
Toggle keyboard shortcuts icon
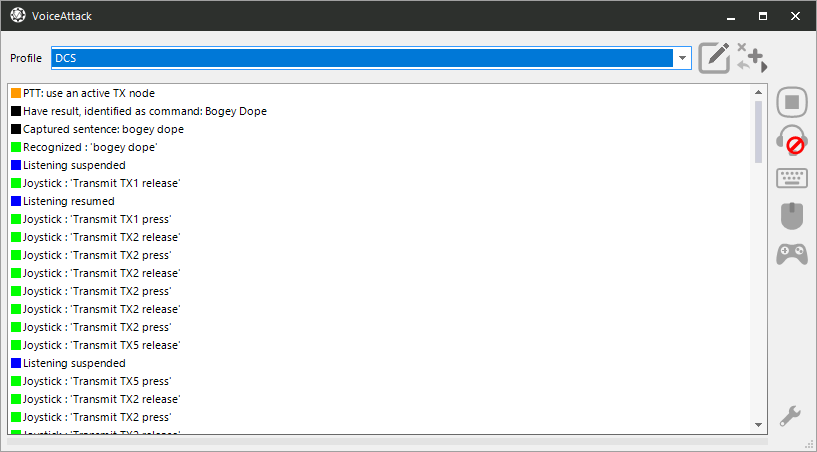tap(792, 178)
